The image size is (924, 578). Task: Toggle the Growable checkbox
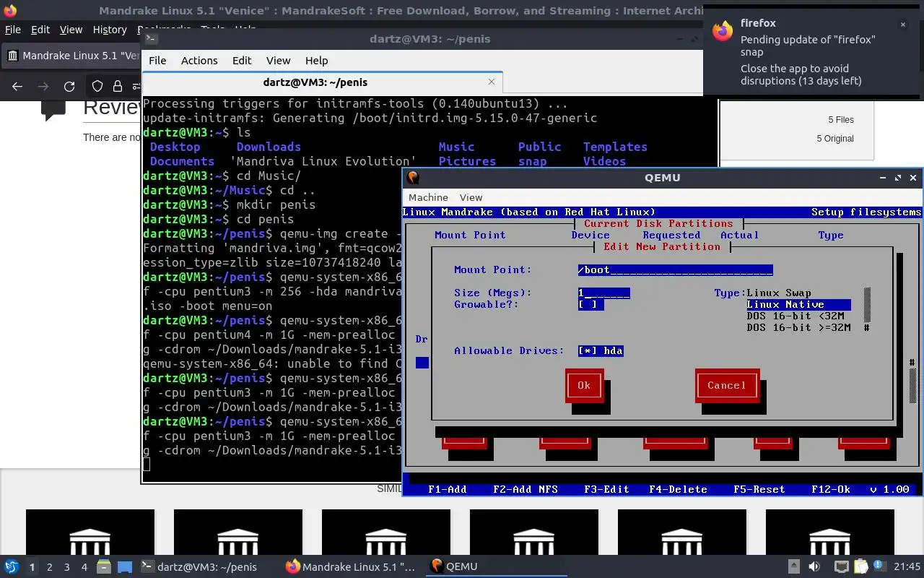[x=590, y=304]
